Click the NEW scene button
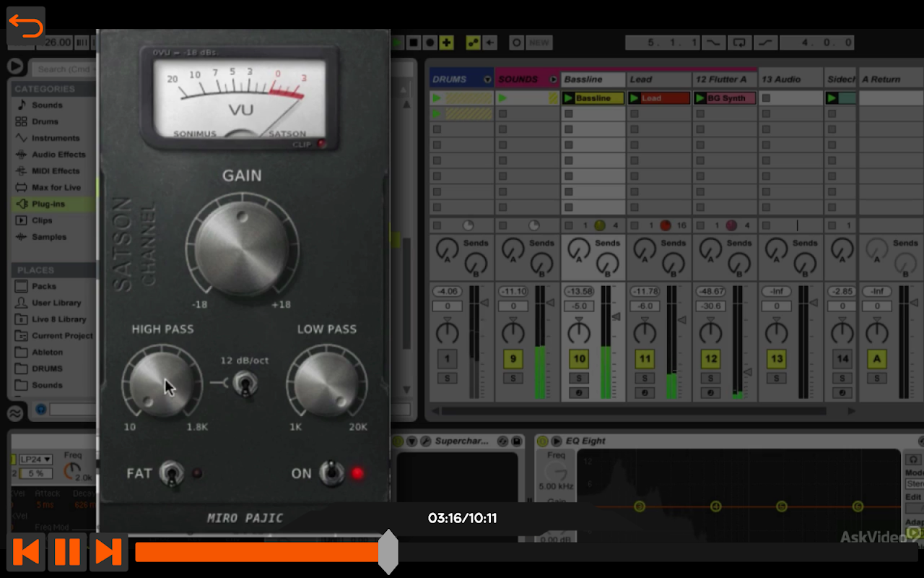This screenshot has width=924, height=578. (539, 43)
